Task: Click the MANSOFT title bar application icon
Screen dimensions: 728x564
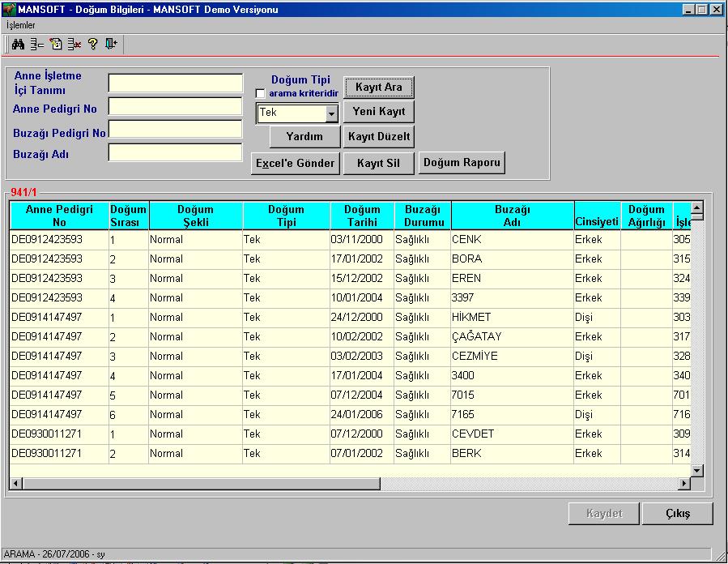Action: pyautogui.click(x=9, y=9)
